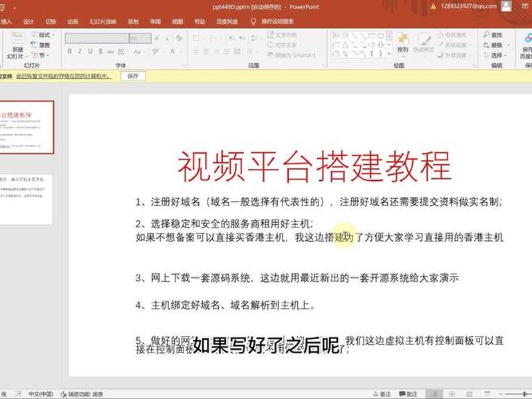
Task: Select the right arrow shape in gallery
Action: point(372,45)
